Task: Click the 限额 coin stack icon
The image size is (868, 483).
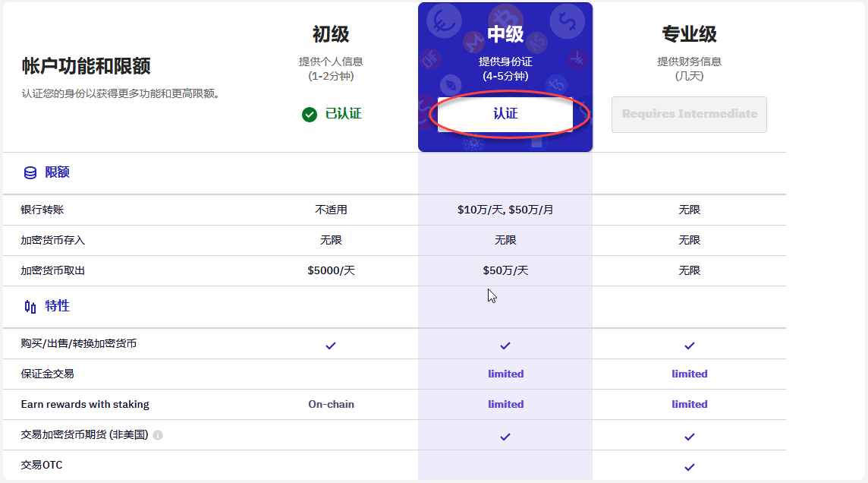Action: pos(30,173)
